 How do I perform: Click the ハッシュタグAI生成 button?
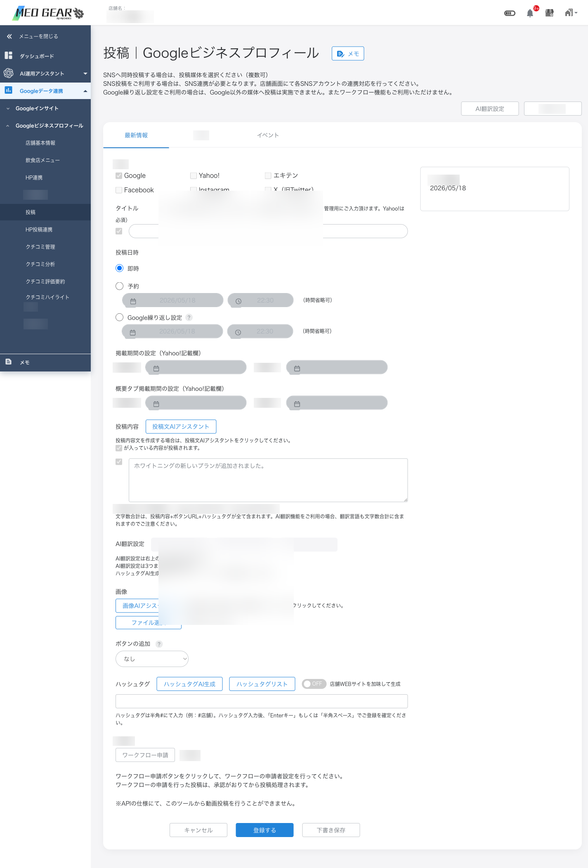pos(189,684)
